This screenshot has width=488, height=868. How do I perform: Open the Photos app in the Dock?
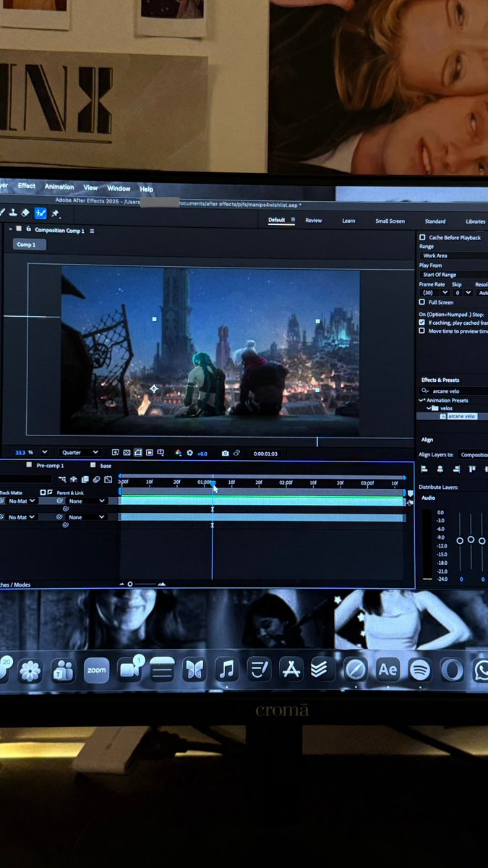click(30, 671)
